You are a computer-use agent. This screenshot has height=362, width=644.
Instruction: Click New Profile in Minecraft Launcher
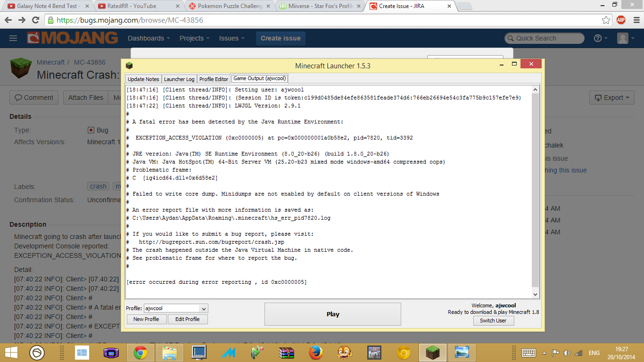coord(146,319)
